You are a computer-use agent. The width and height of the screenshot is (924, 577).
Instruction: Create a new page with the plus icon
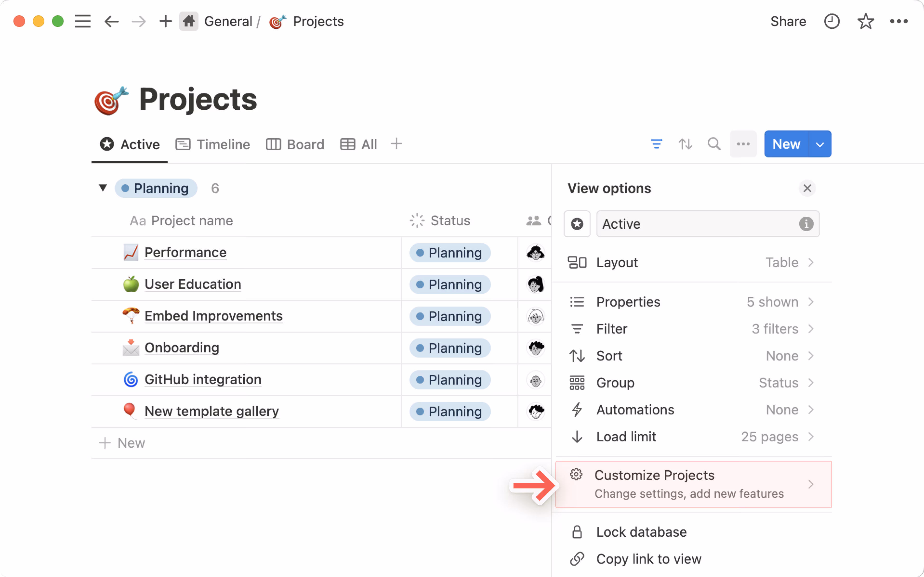[166, 21]
